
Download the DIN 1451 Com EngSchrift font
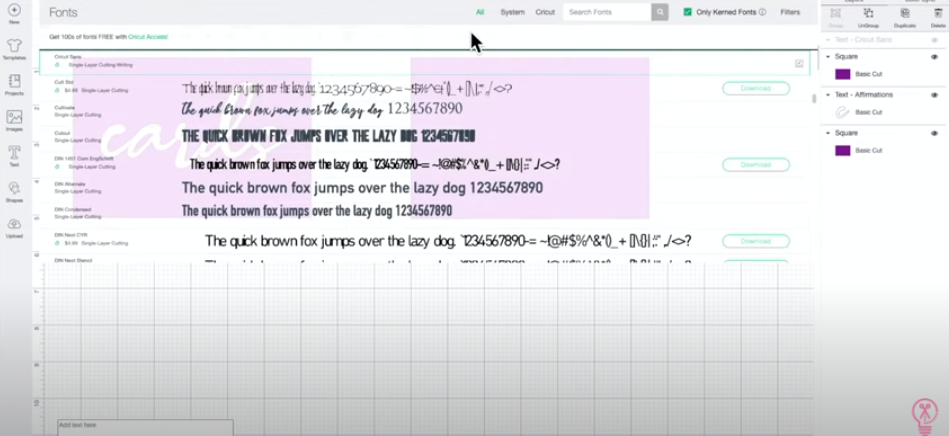[x=756, y=165]
